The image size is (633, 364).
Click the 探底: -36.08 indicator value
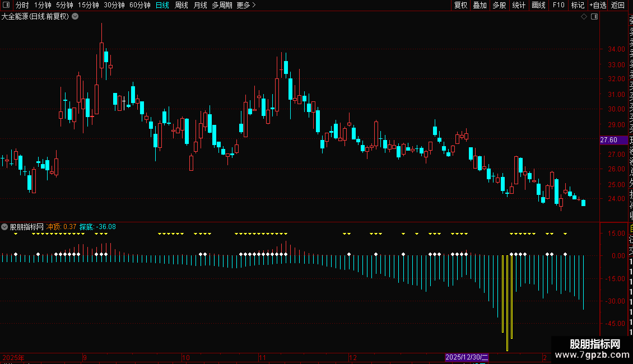[x=97, y=227]
